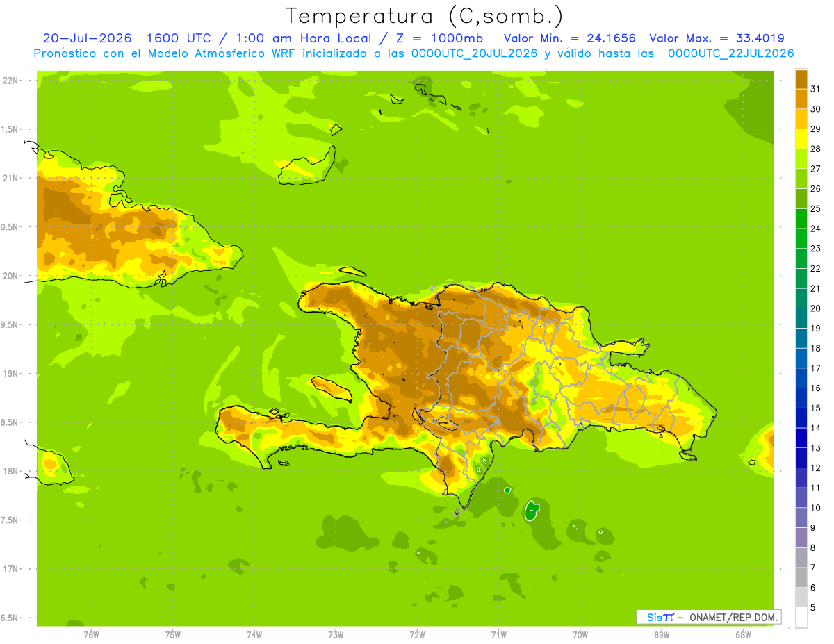
Task: Click the color bar label "11"
Action: click(816, 488)
